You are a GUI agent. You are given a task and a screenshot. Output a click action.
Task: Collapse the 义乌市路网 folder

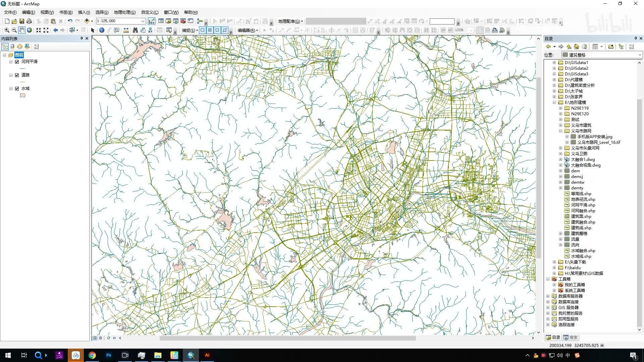[560, 131]
